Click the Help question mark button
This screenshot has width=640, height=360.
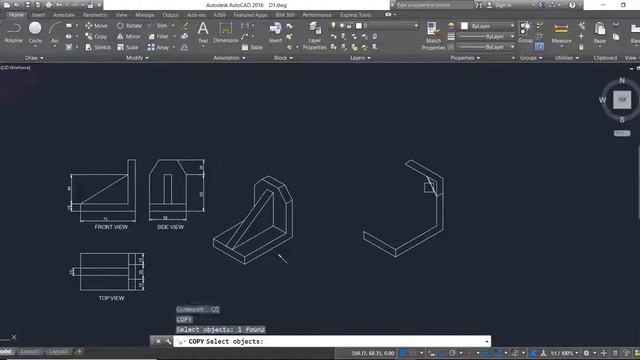pos(572,5)
